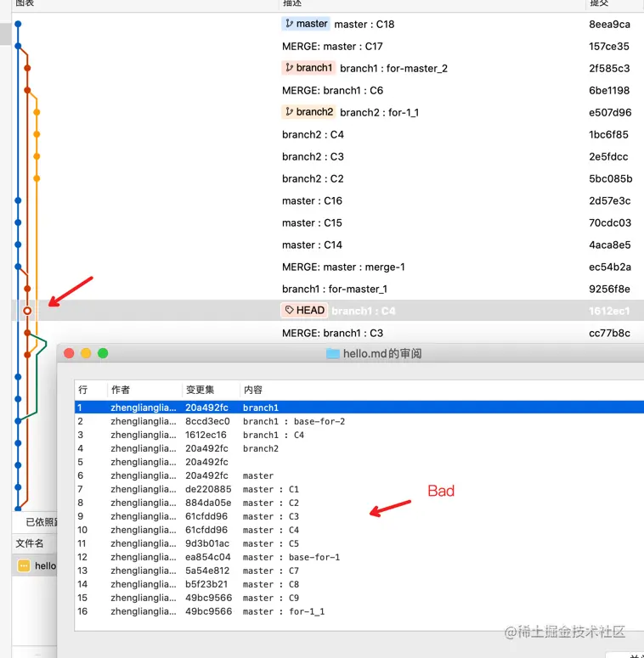Click the branch2 branch label tag

308,112
